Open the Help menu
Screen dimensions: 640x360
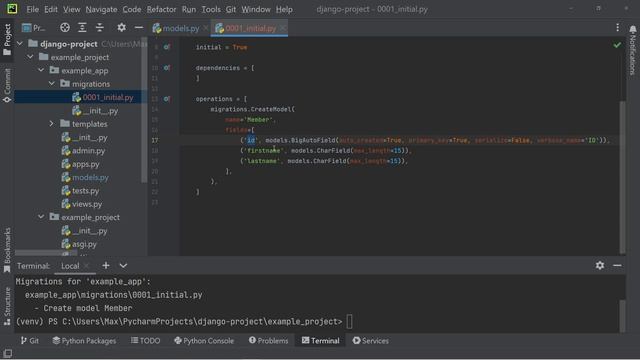(284, 9)
